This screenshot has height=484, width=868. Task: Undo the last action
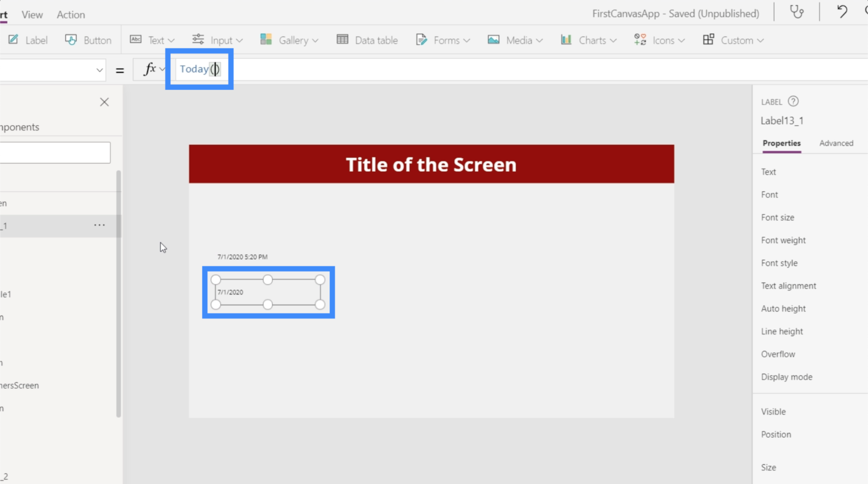tap(842, 12)
